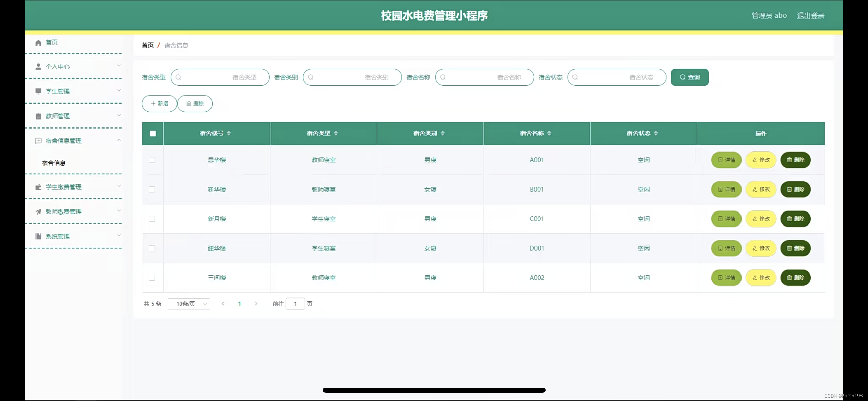
Task: Edit (修改) the dorm D001 row
Action: (x=761, y=248)
